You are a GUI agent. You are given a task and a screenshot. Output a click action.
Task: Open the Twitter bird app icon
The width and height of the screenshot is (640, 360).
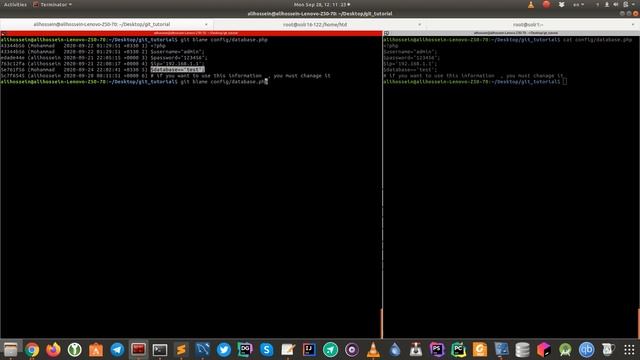224,350
